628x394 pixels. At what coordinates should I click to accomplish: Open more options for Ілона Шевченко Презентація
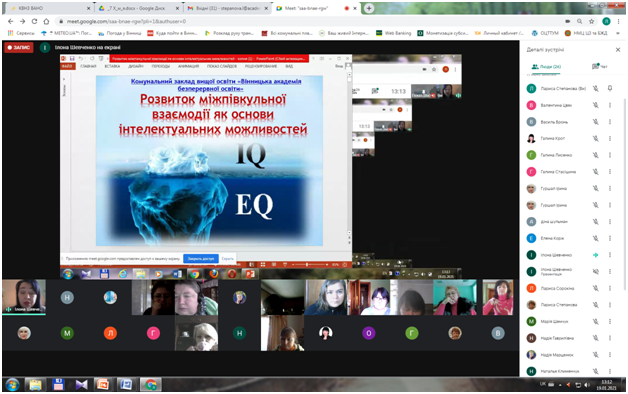point(610,271)
